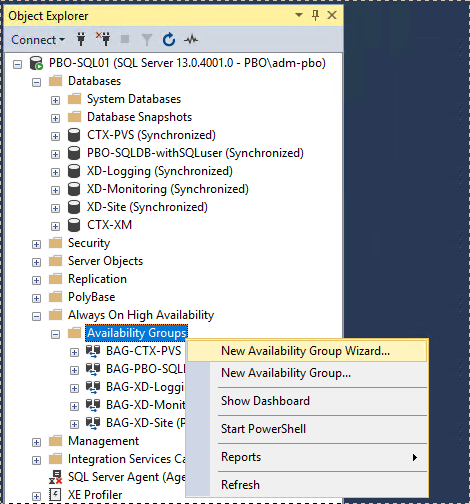470x504 pixels.
Task: Expand the Server Objects node
Action: point(36,262)
